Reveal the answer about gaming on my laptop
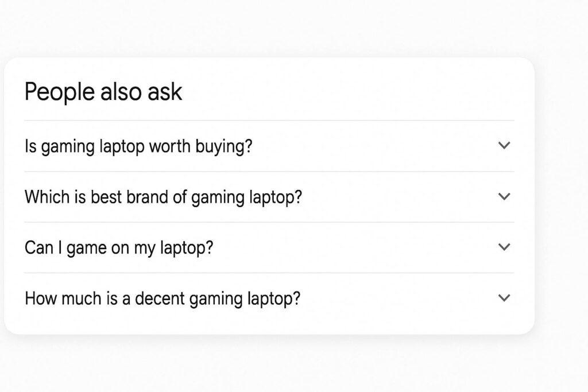The image size is (588, 392). coord(504,247)
